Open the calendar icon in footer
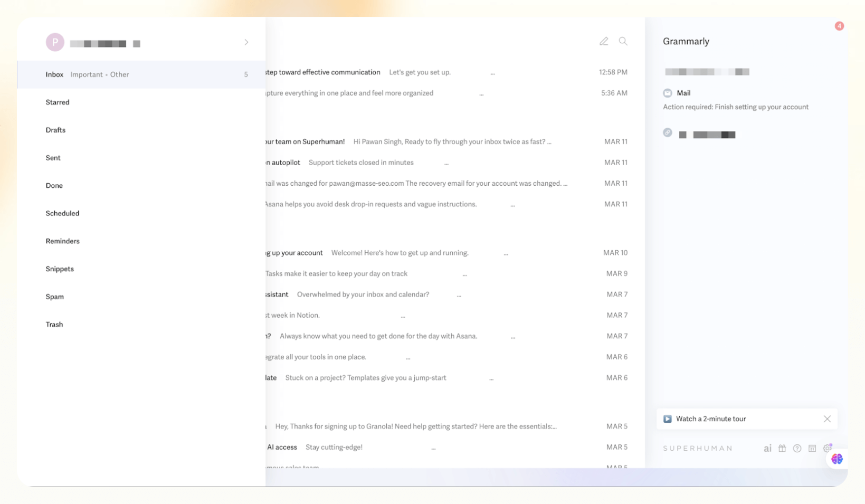This screenshot has height=504, width=865. [812, 448]
